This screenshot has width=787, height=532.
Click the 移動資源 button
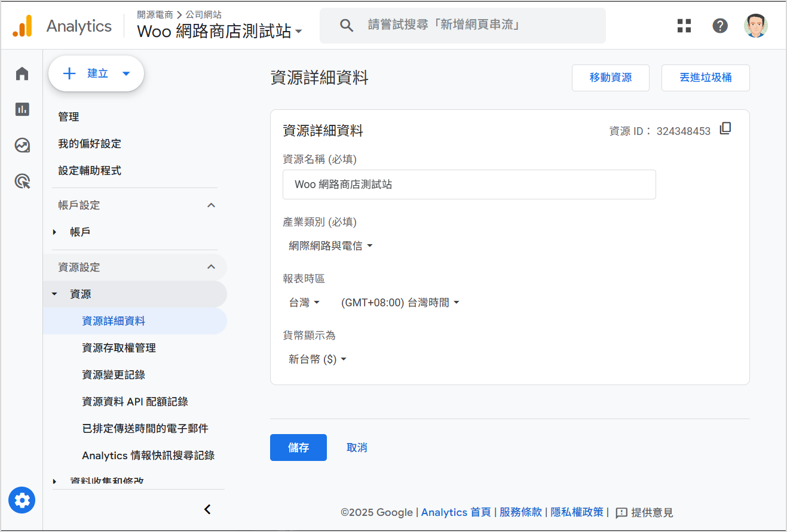(611, 78)
